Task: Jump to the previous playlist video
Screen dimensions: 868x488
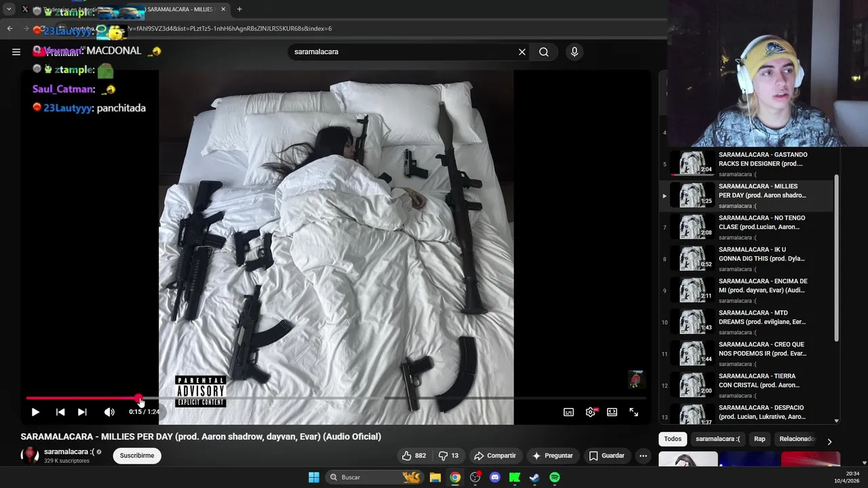Action: point(60,412)
